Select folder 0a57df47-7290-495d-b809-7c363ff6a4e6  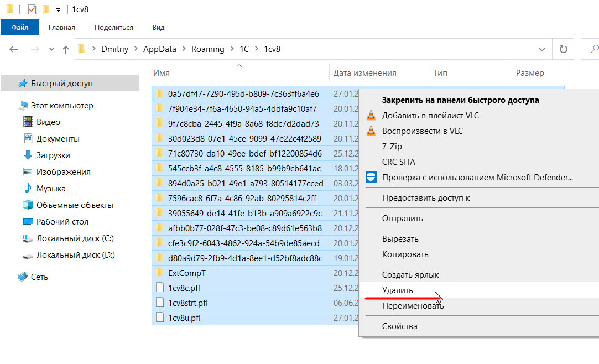tap(243, 94)
